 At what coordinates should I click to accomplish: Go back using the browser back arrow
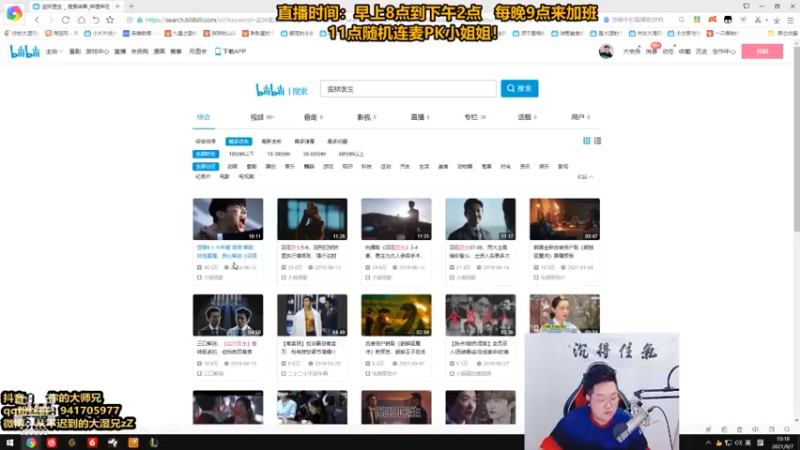click(37, 20)
